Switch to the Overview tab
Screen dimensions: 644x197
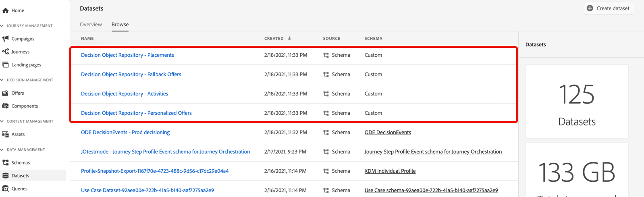[x=91, y=25]
